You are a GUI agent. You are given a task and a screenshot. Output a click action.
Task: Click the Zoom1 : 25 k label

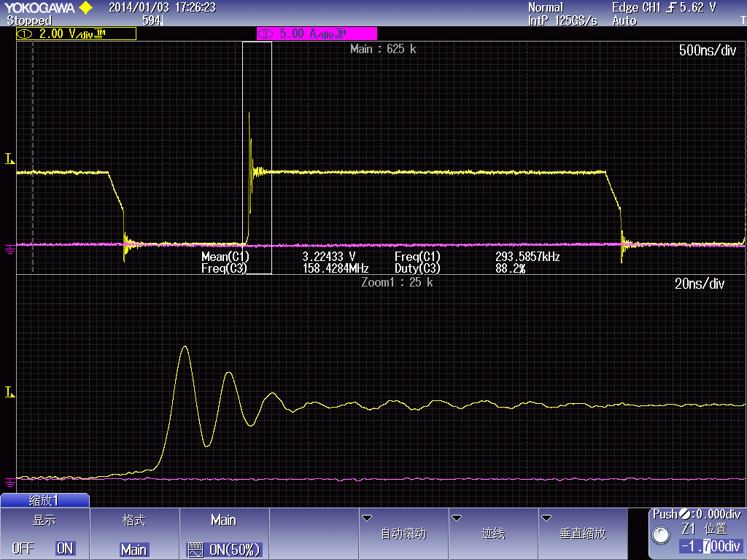[x=397, y=282]
